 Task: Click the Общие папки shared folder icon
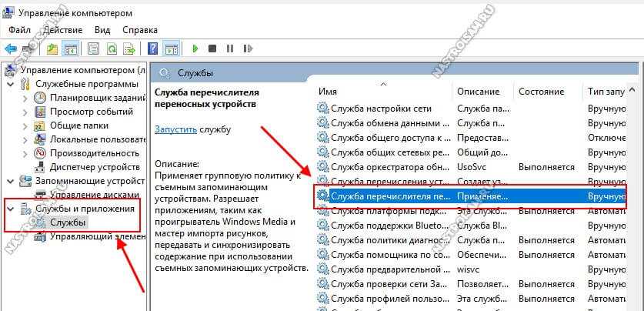(40, 125)
